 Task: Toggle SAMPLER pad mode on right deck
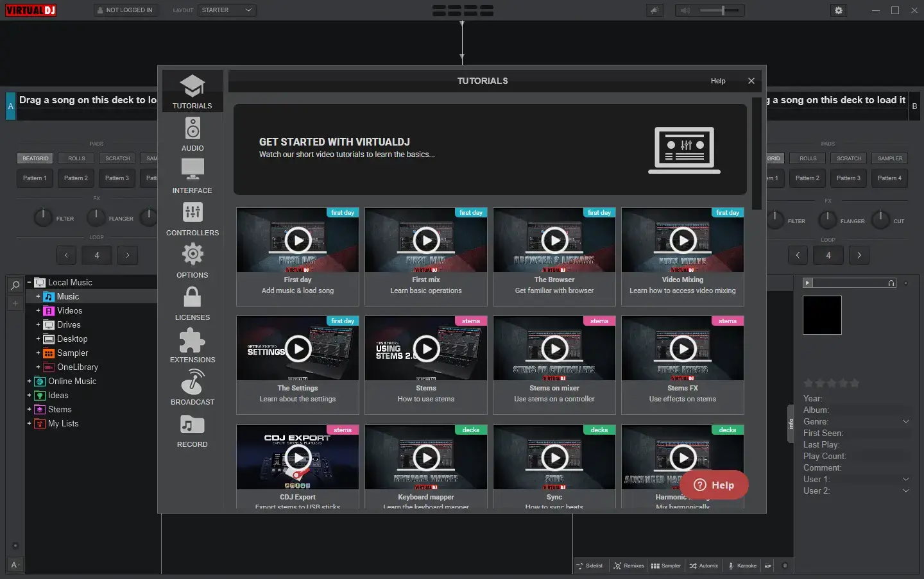[890, 158]
